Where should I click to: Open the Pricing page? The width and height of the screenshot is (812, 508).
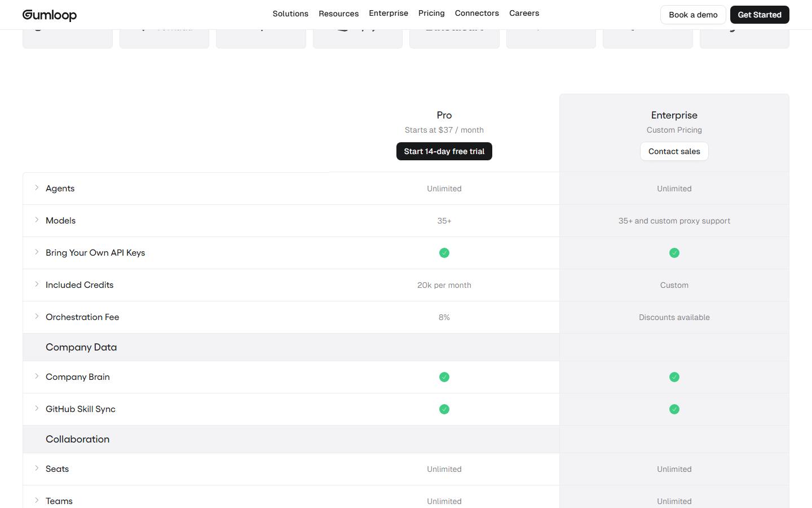[x=431, y=13]
